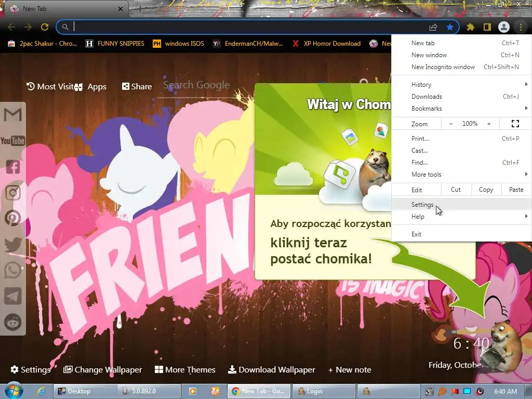Image resolution: width=532 pixels, height=399 pixels.
Task: Click Copy in Edit row
Action: coord(486,190)
